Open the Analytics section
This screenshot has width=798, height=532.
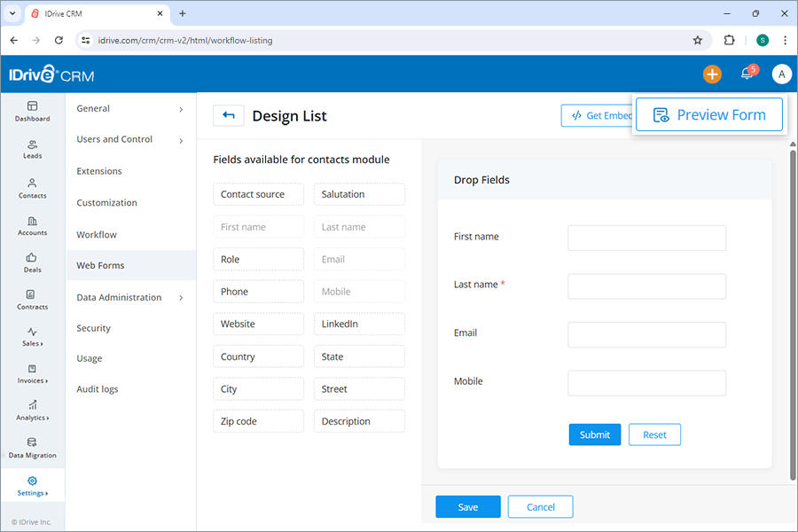32,413
